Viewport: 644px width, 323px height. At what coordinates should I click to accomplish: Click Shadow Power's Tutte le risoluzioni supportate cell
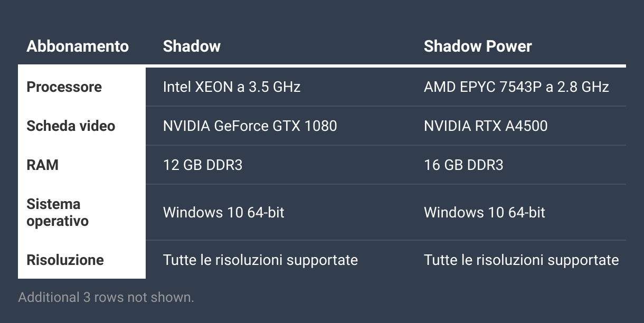pos(521,260)
